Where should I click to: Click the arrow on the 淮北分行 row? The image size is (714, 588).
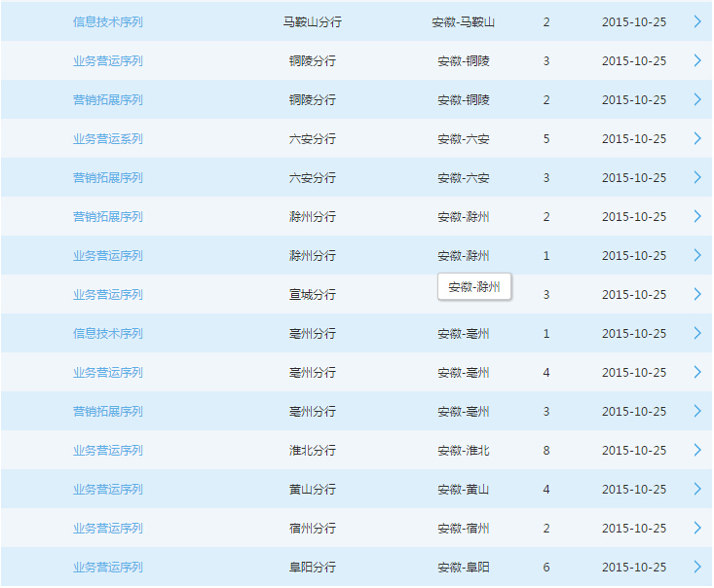click(696, 450)
